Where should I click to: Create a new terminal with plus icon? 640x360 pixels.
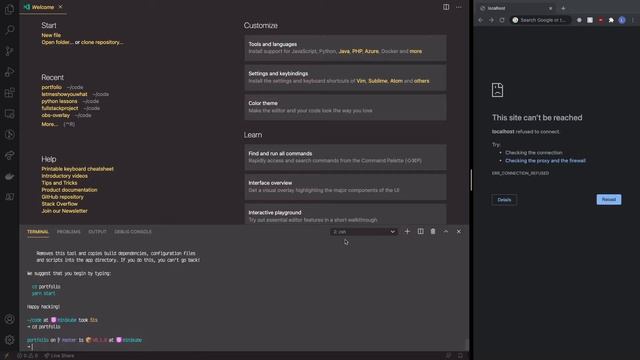407,231
